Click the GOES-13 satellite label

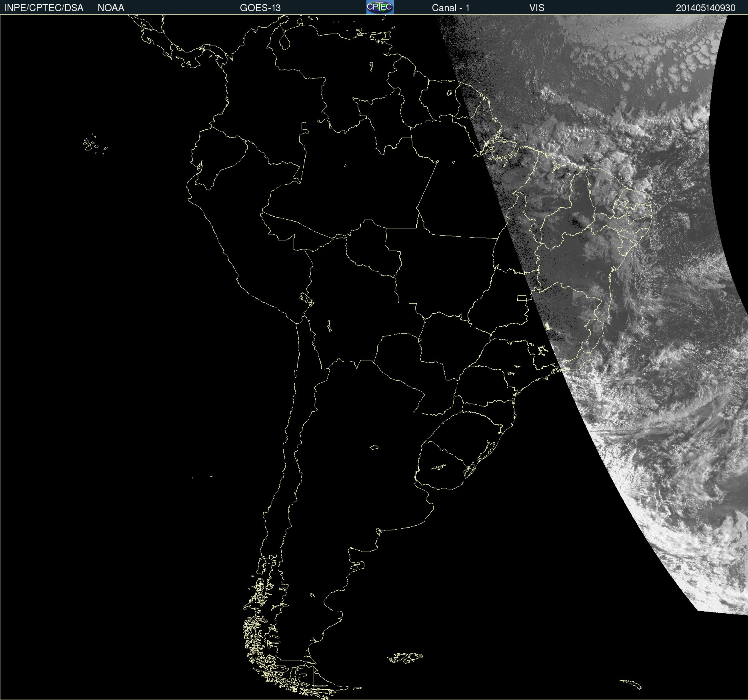click(260, 8)
